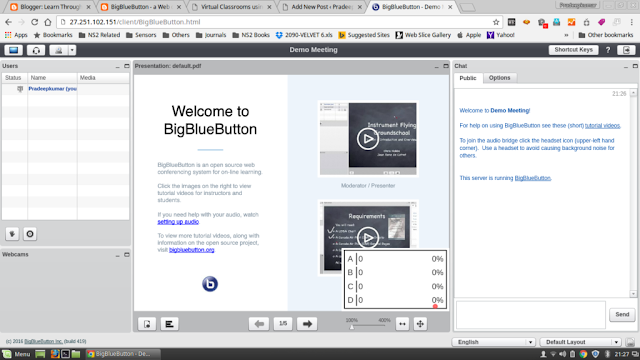Screen dimensions: 640x360
Task: Click the webcam share icon
Action: pos(59,50)
